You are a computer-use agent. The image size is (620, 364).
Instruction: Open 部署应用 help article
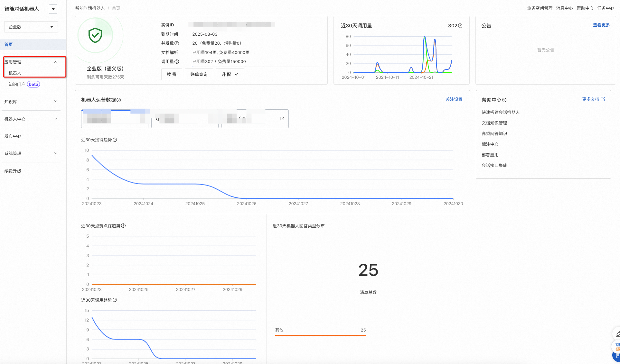click(490, 155)
